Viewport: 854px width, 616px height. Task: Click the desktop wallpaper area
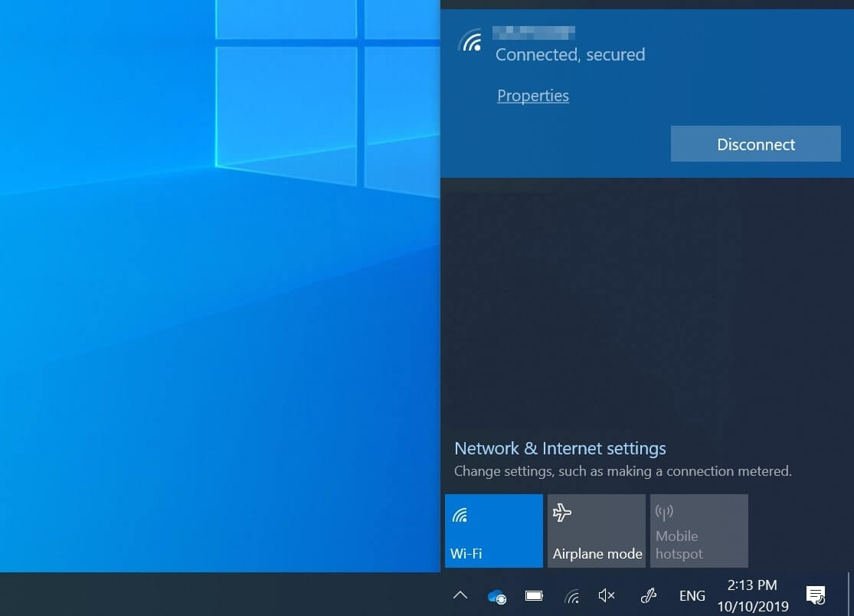214,306
